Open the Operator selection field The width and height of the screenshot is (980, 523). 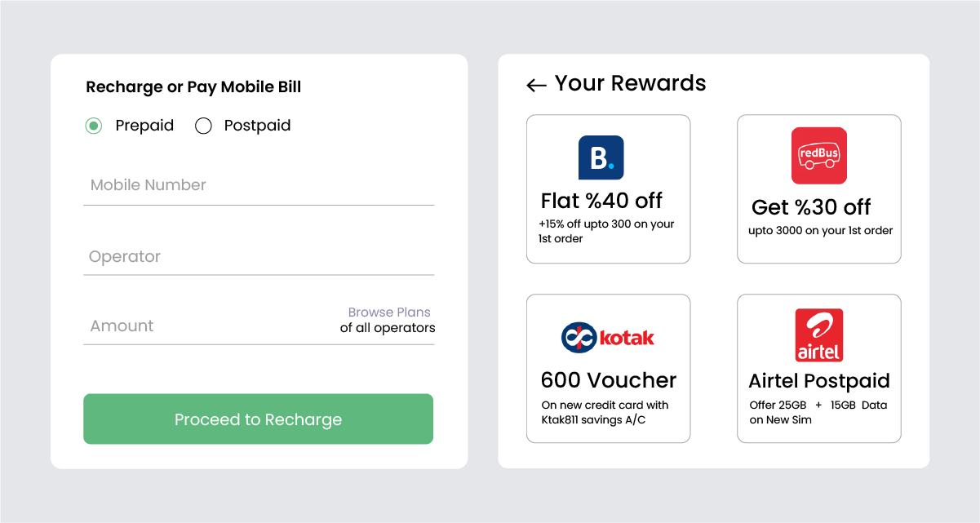point(258,257)
